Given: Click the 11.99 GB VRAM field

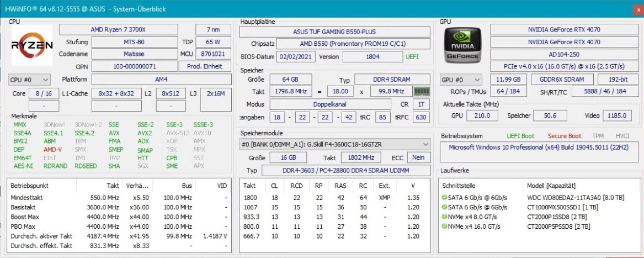Looking at the screenshot, I should [508, 80].
